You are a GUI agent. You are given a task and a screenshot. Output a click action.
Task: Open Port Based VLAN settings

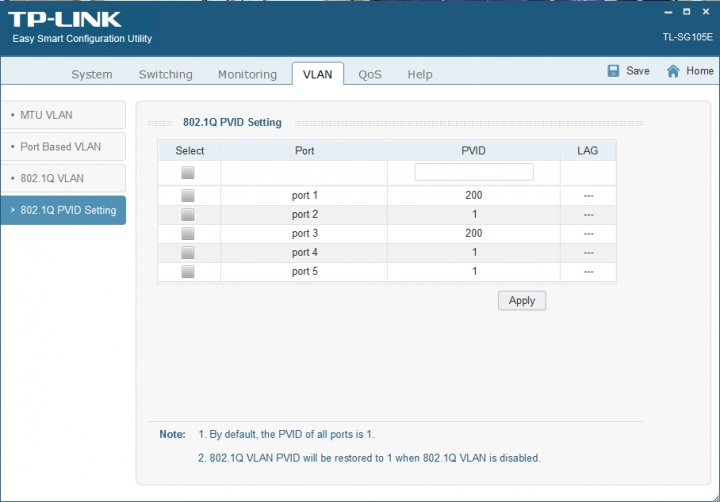tap(63, 147)
